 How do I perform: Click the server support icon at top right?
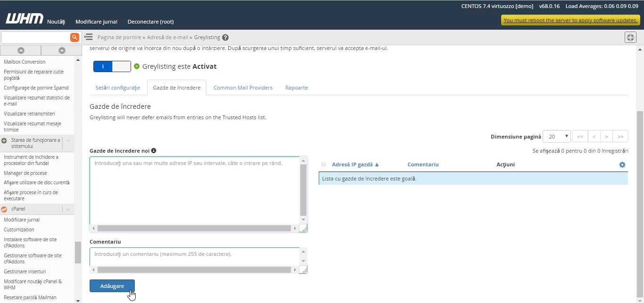630,37
